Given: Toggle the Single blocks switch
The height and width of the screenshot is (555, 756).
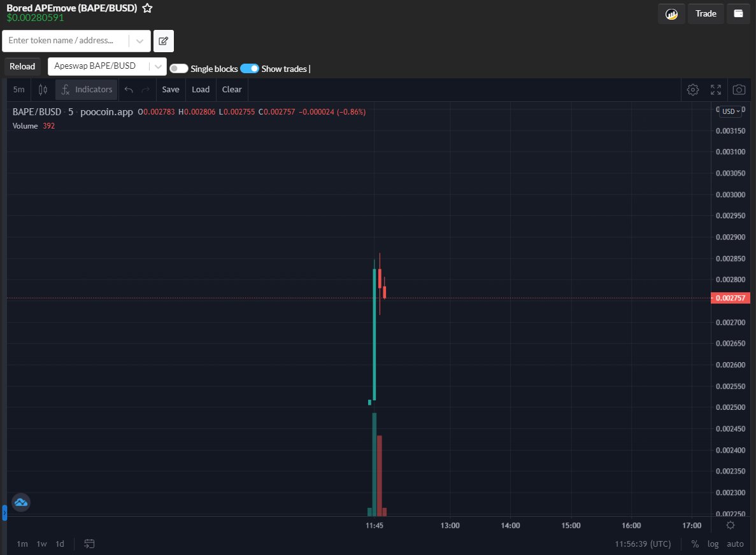Looking at the screenshot, I should pyautogui.click(x=178, y=68).
